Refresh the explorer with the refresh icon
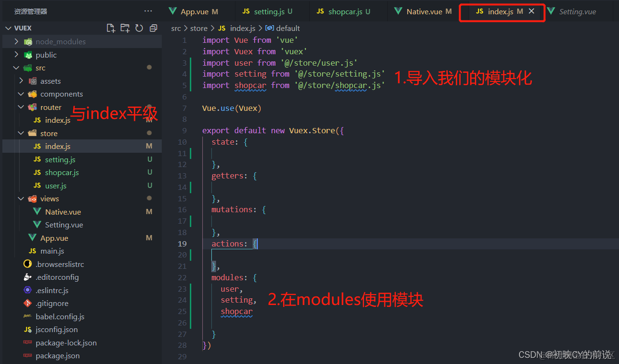Screen dimensions: 619x364 139,28
